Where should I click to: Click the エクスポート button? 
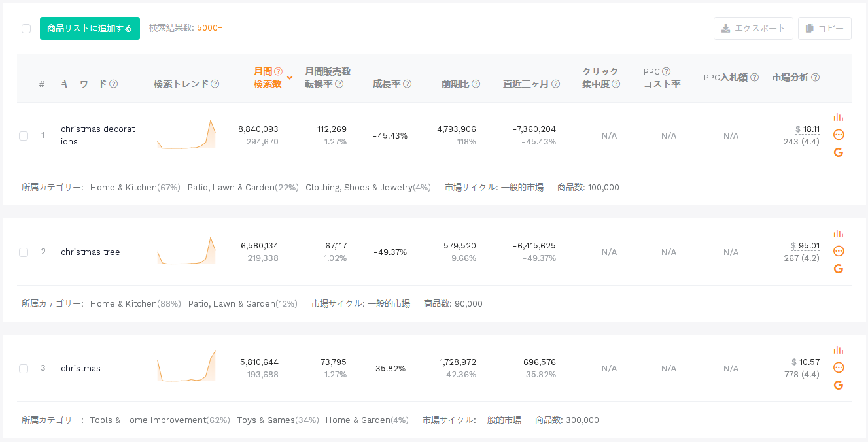[753, 29]
